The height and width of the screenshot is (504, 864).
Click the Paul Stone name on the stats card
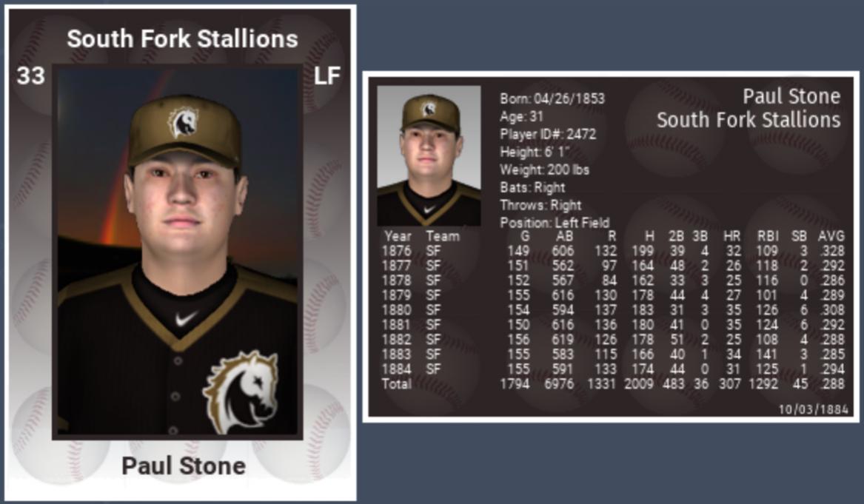(x=791, y=97)
